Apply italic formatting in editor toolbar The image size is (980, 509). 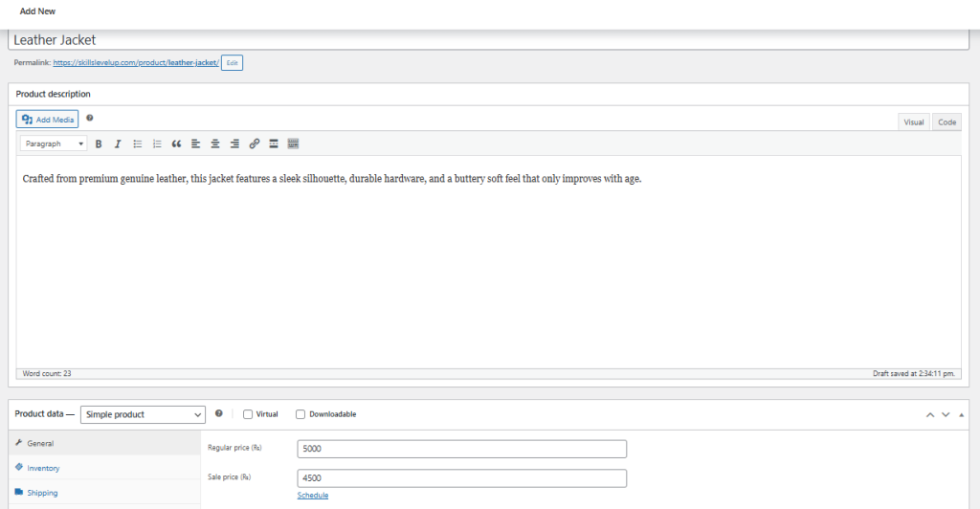coord(118,144)
